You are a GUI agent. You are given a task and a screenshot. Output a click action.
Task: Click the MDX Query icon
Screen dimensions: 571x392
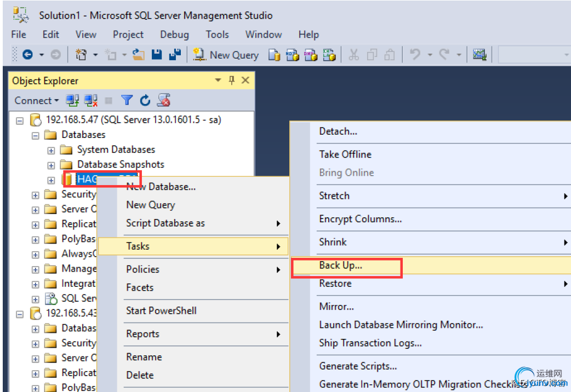tap(293, 55)
